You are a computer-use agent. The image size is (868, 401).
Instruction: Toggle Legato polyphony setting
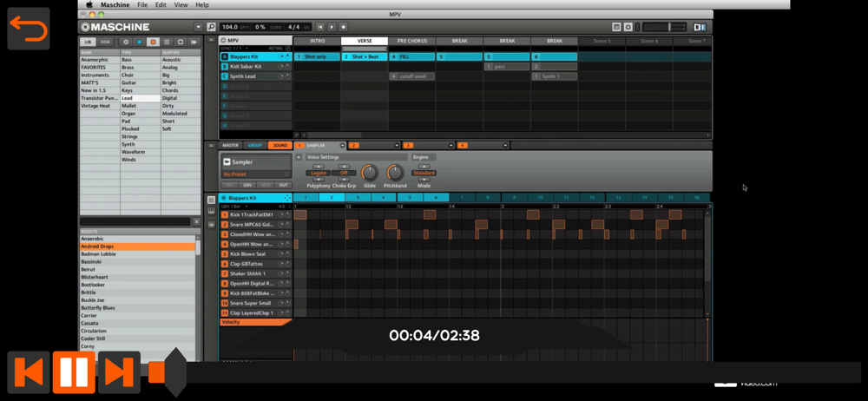319,173
